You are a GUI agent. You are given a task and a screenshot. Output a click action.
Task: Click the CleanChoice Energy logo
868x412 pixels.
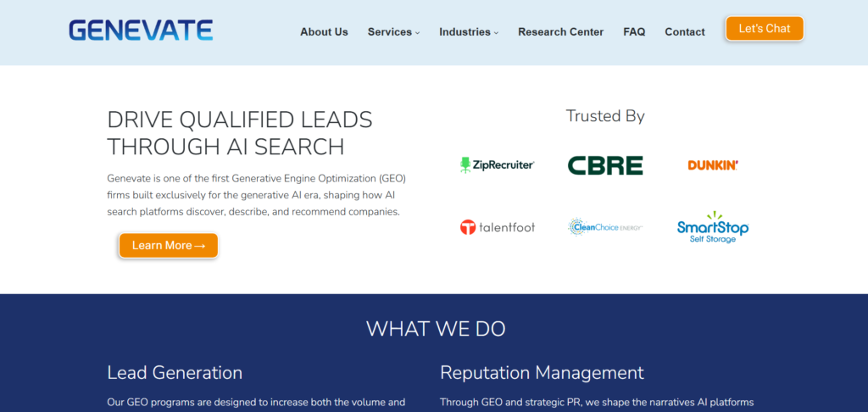pyautogui.click(x=605, y=227)
